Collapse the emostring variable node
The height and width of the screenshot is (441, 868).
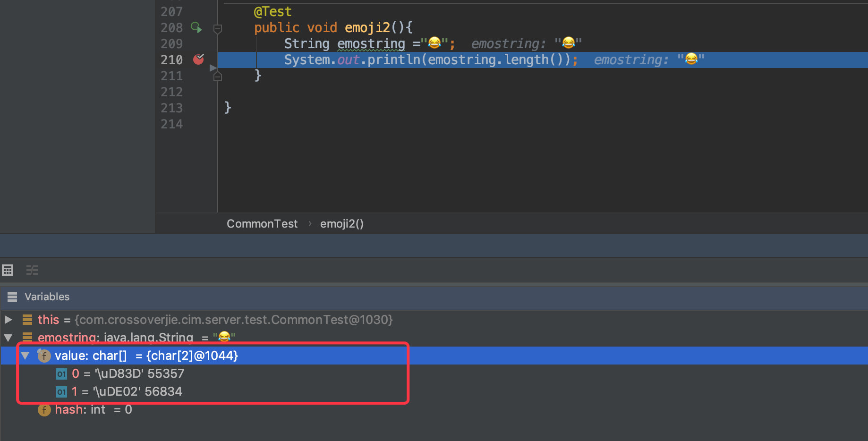(x=8, y=338)
